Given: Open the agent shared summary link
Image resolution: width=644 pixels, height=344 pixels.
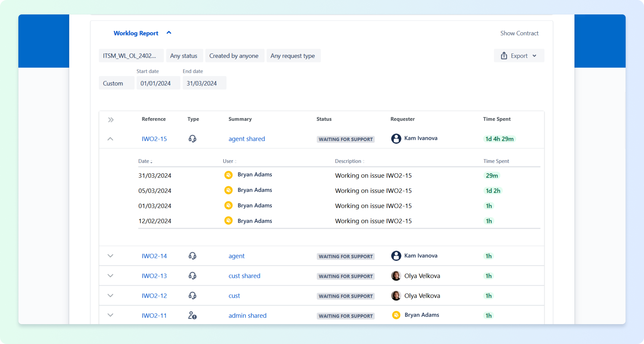Looking at the screenshot, I should (246, 139).
